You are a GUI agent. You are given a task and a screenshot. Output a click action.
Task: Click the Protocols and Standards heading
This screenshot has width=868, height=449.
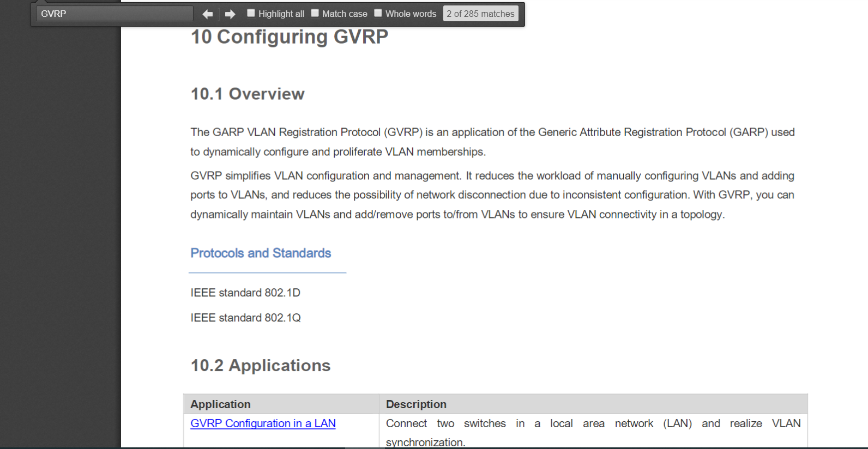point(261,253)
